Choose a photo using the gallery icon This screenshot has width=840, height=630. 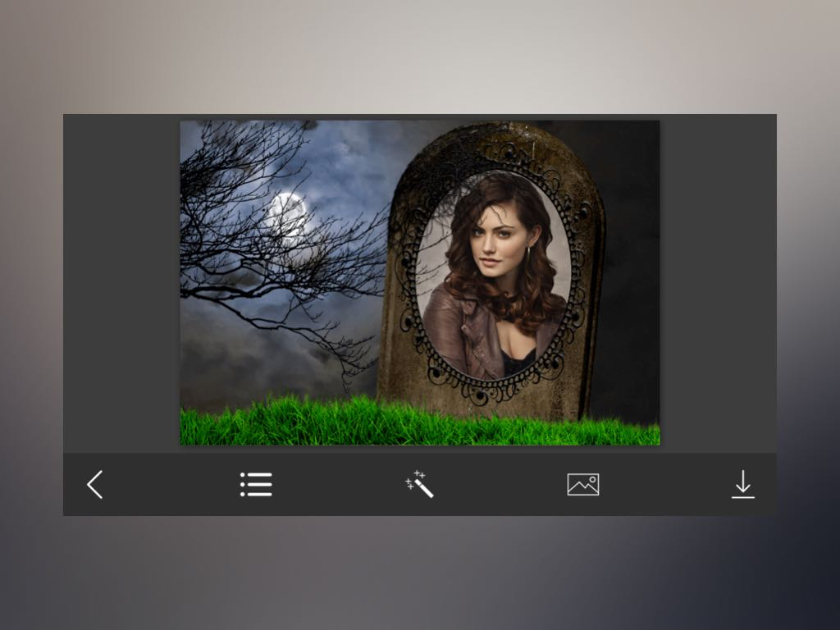click(583, 485)
